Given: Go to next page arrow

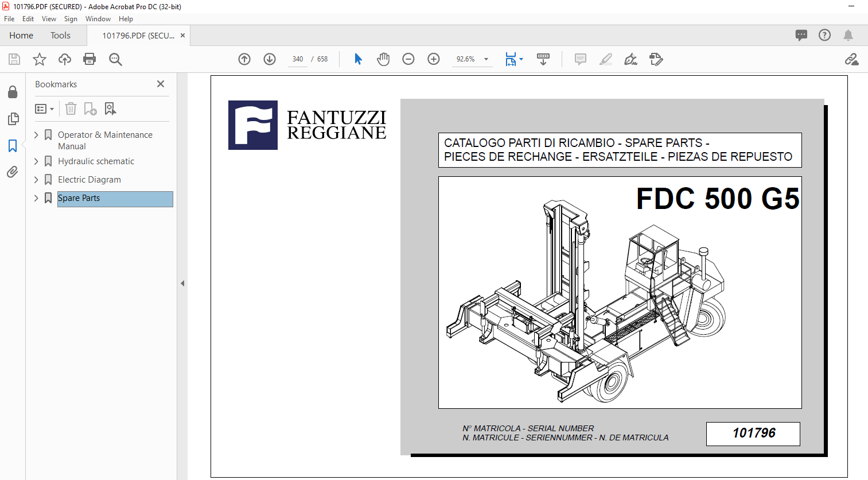Looking at the screenshot, I should point(270,59).
